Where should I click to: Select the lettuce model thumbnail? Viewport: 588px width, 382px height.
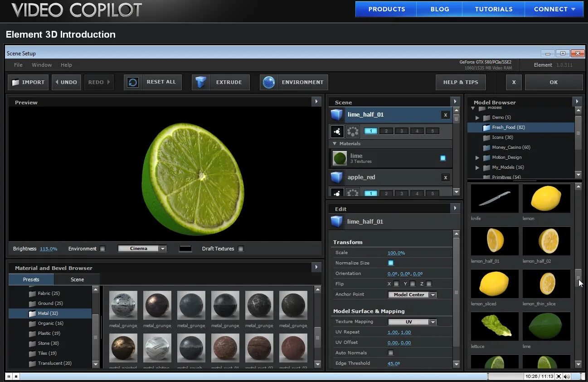(x=495, y=326)
